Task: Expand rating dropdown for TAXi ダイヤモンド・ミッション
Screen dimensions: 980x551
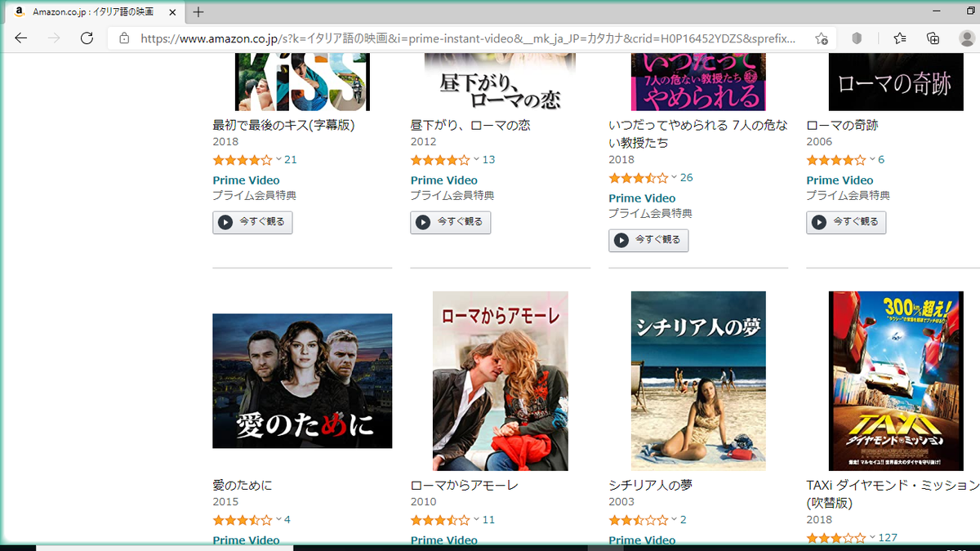Action: coord(872,537)
